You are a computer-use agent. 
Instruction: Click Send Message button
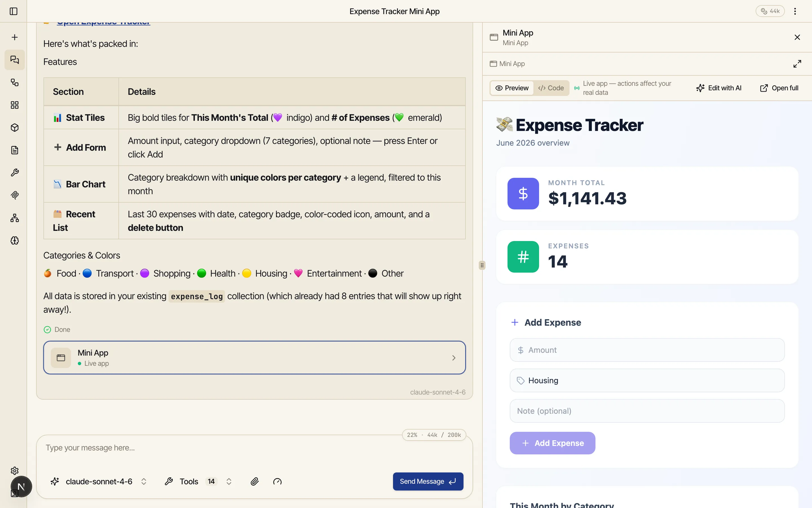(428, 481)
